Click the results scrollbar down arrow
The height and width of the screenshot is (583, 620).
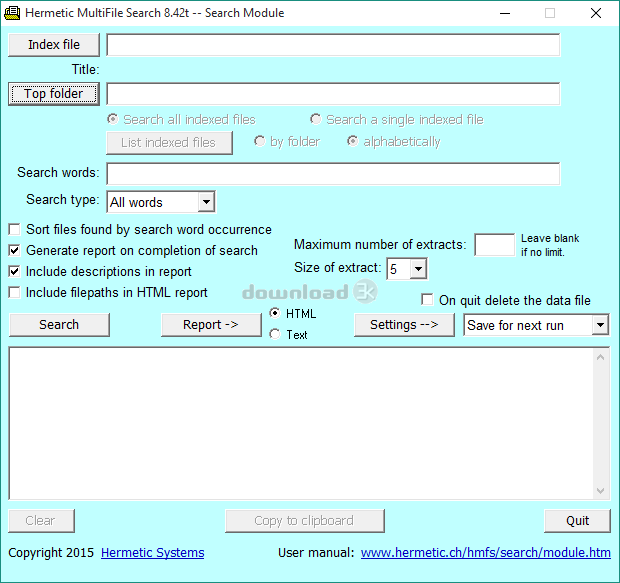(x=600, y=491)
